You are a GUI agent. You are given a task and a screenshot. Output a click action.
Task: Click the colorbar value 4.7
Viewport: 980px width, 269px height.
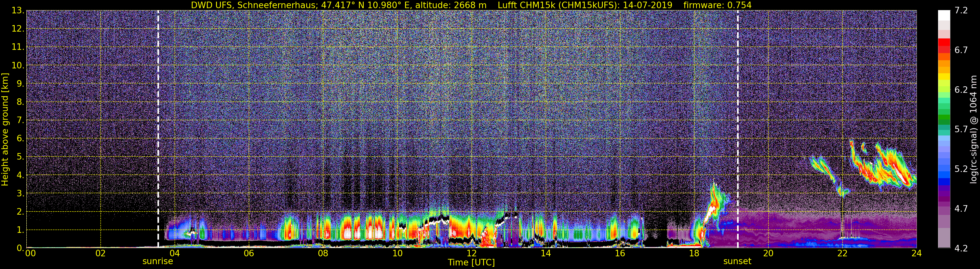coord(961,209)
